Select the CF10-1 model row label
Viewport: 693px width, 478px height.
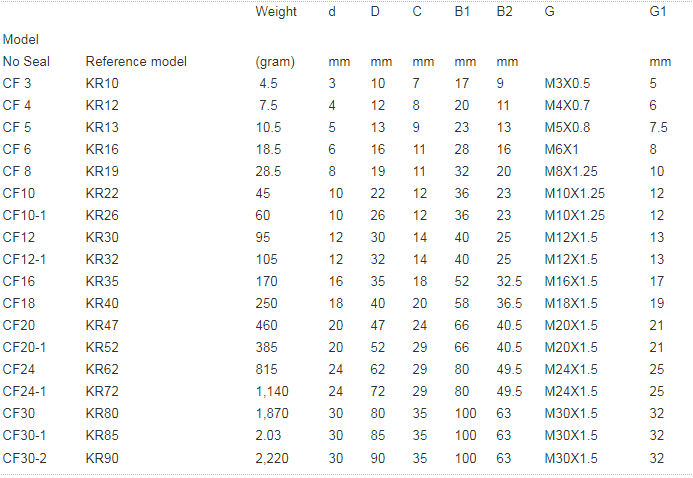click(24, 215)
